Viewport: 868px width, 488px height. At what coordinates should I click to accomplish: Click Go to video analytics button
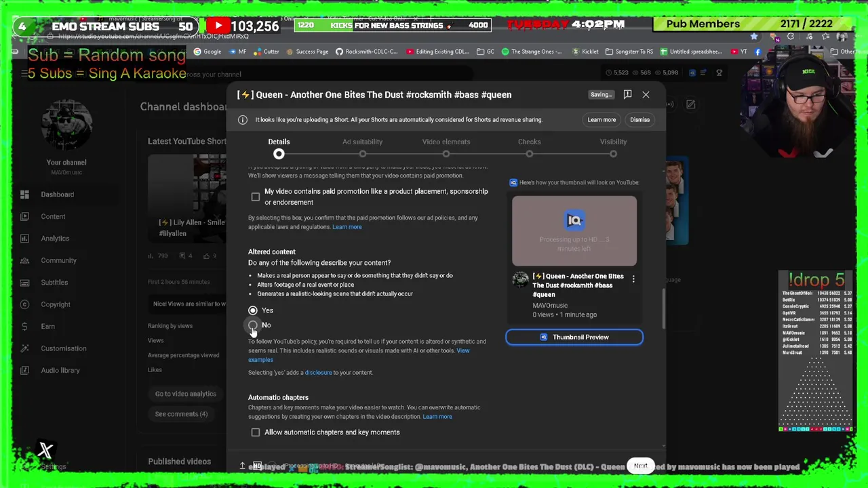[x=186, y=394]
